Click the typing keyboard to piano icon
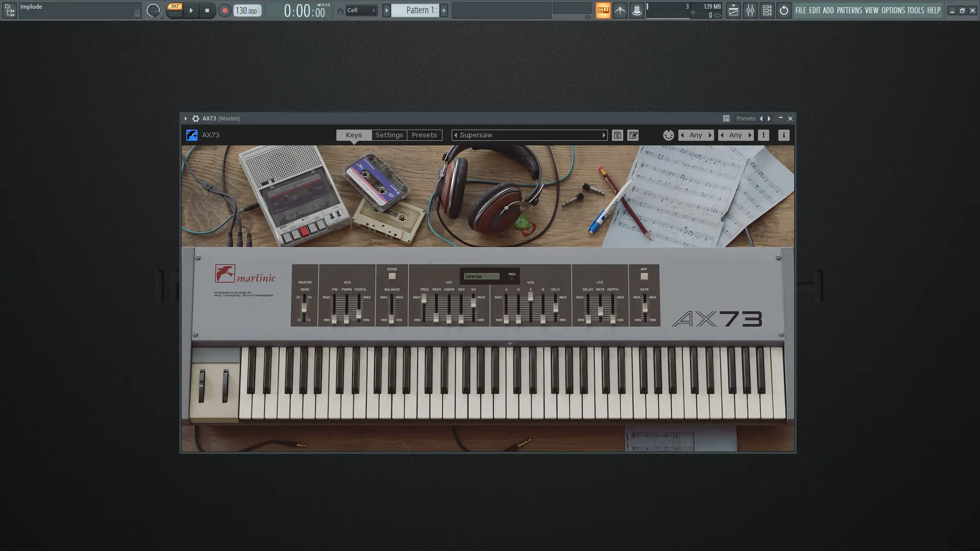This screenshot has height=551, width=980. point(603,10)
